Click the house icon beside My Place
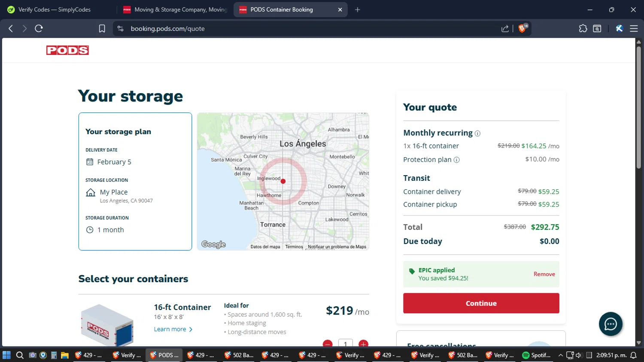This screenshot has height=362, width=644. coord(91,192)
